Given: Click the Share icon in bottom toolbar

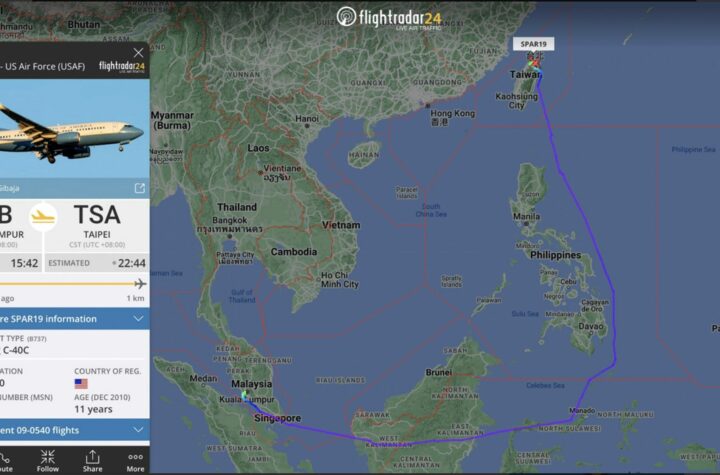Looking at the screenshot, I should point(92,461).
